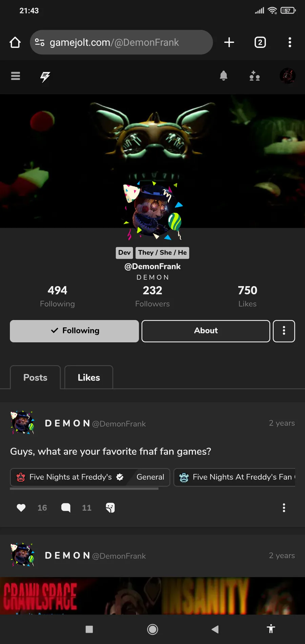
Task: Like the favorite fnaf fan games post
Action: (x=21, y=507)
